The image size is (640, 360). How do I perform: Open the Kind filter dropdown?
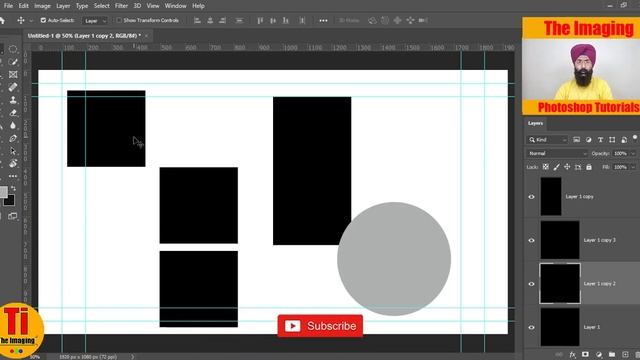pyautogui.click(x=547, y=140)
